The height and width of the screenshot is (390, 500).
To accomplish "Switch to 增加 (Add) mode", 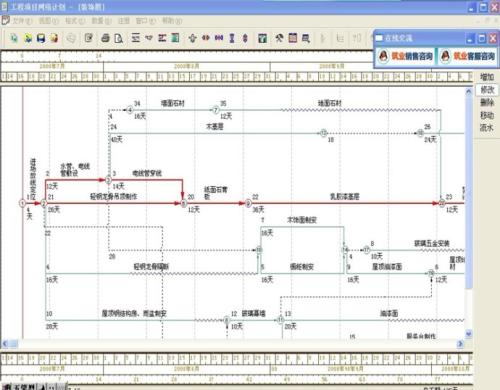I will [487, 77].
